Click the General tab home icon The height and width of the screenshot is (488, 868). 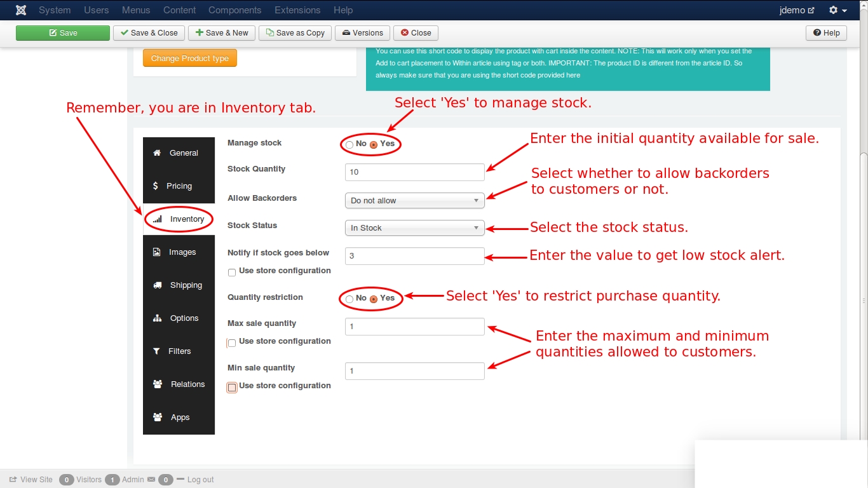point(157,152)
